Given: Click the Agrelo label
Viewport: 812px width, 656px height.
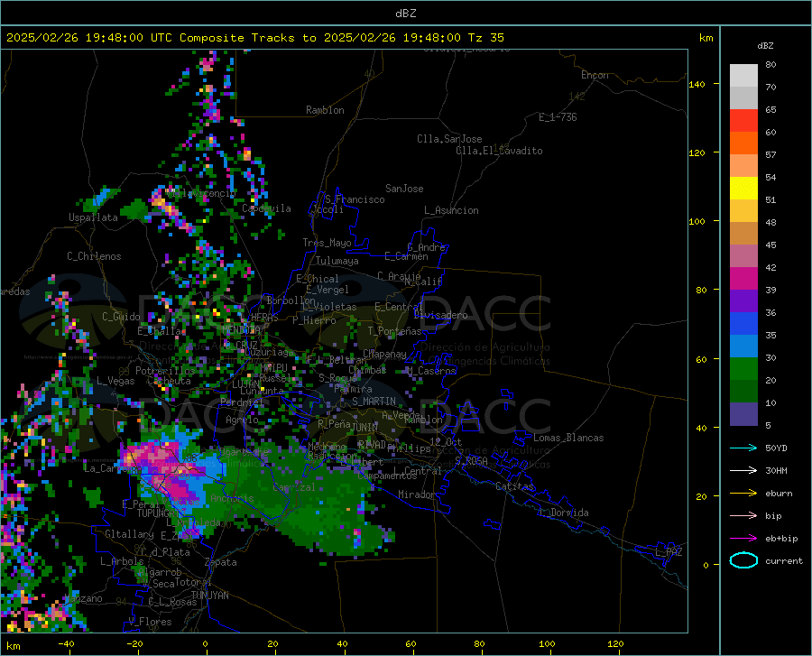Looking at the screenshot, I should 242,420.
